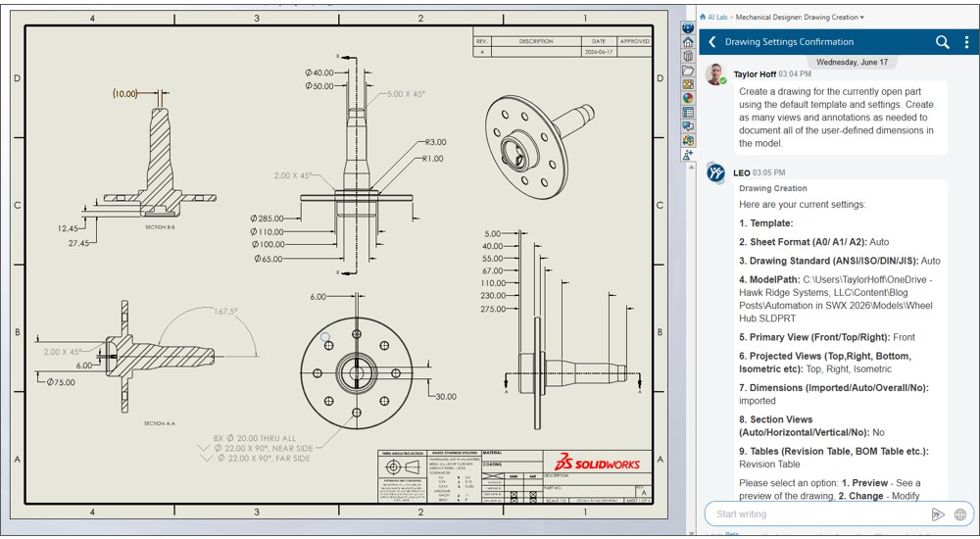
Task: Click the Drawing Settings Confirmation title
Action: (789, 42)
